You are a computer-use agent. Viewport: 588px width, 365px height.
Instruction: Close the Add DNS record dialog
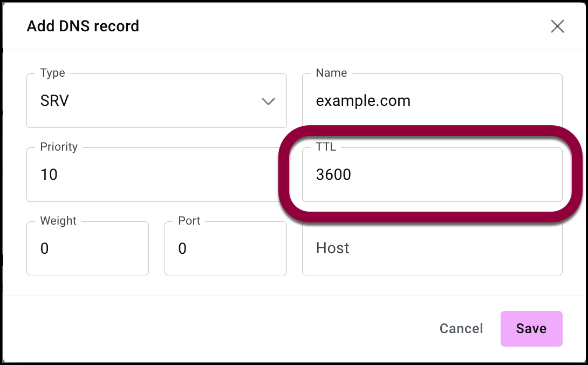(x=557, y=26)
